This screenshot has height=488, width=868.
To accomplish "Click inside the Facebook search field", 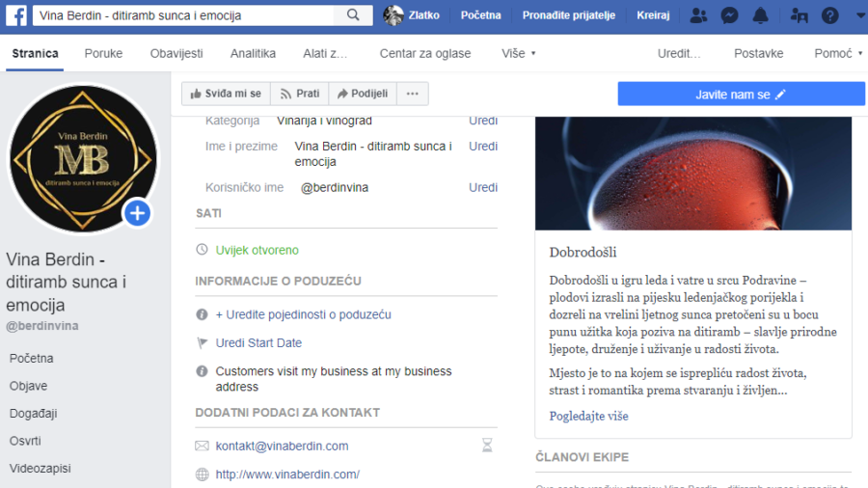I will 183,15.
